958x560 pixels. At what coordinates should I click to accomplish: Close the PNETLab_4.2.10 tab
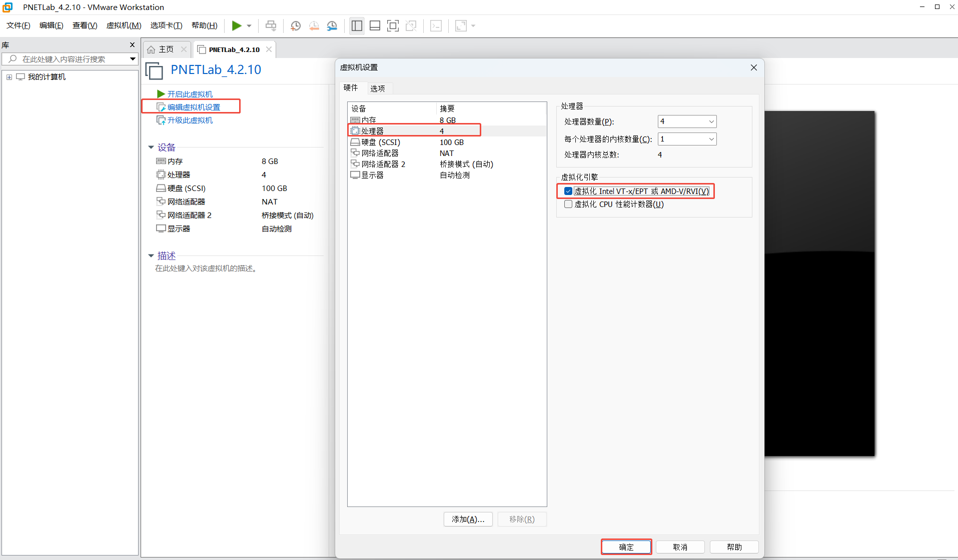[x=269, y=49]
